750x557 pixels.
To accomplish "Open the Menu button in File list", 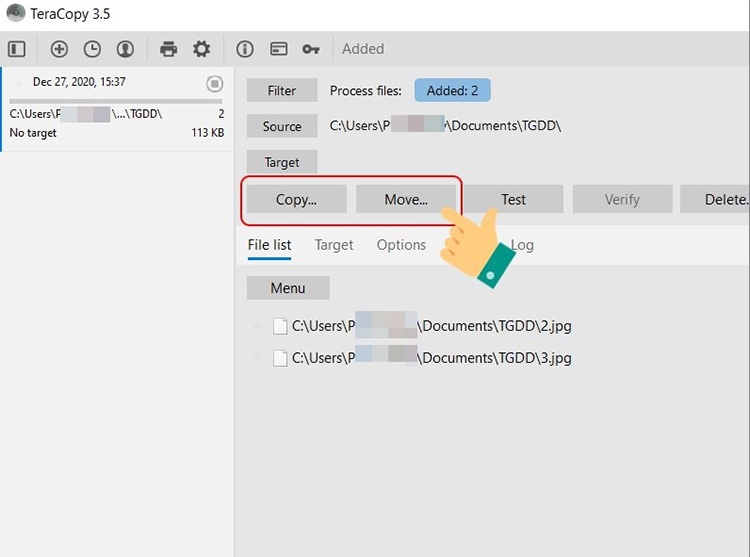I will [x=288, y=288].
